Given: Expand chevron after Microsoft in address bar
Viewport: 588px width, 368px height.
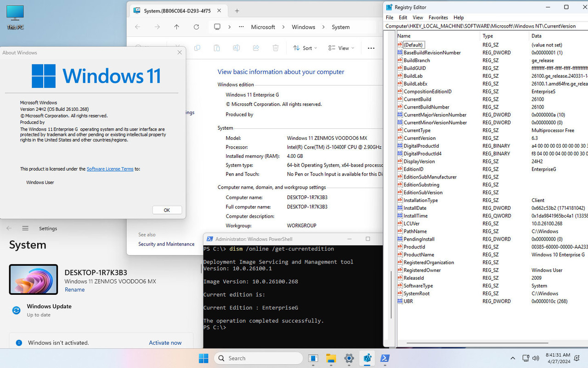Looking at the screenshot, I should click(283, 27).
